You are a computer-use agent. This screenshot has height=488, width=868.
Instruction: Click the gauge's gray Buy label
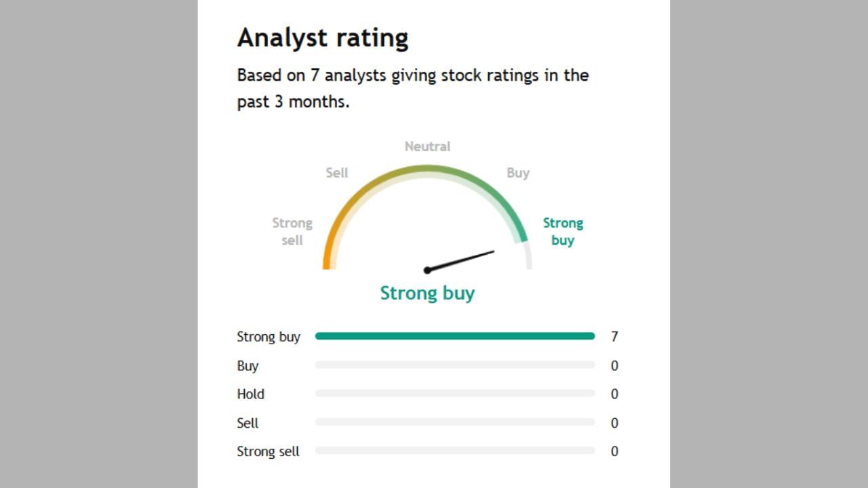pos(518,173)
